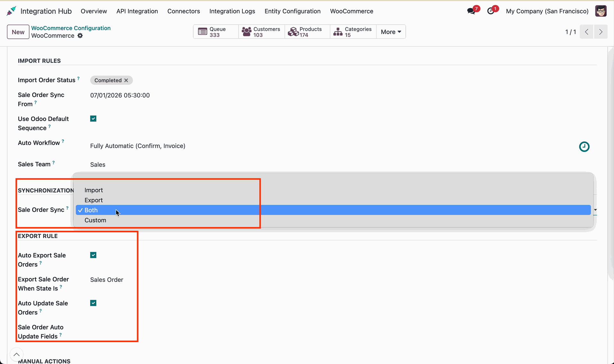Select Both in the sync dropdown
Viewport: 614px width, 364px height.
point(333,210)
